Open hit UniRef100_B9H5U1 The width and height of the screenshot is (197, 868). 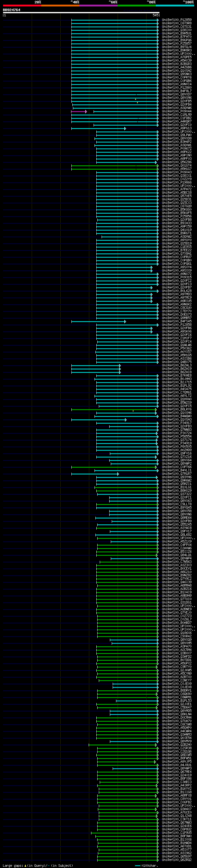(177, 33)
